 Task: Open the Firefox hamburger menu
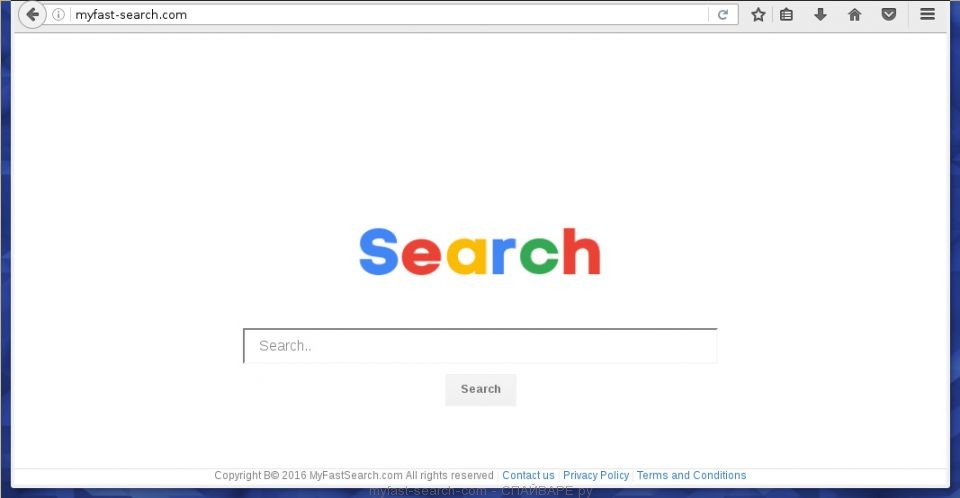pos(928,14)
